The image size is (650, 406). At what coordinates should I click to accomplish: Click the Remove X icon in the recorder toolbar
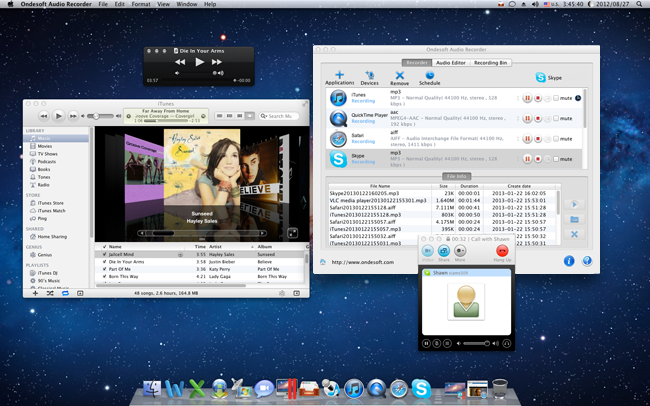pyautogui.click(x=399, y=76)
